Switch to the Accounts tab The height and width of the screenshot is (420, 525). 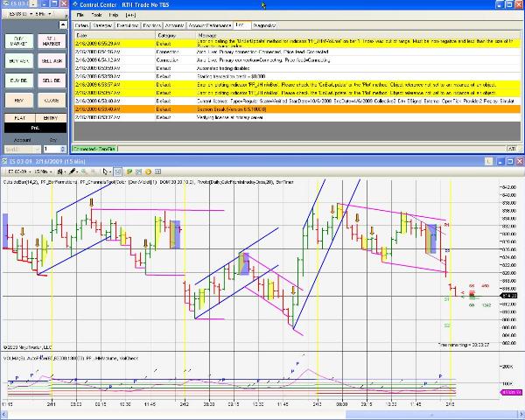click(174, 25)
